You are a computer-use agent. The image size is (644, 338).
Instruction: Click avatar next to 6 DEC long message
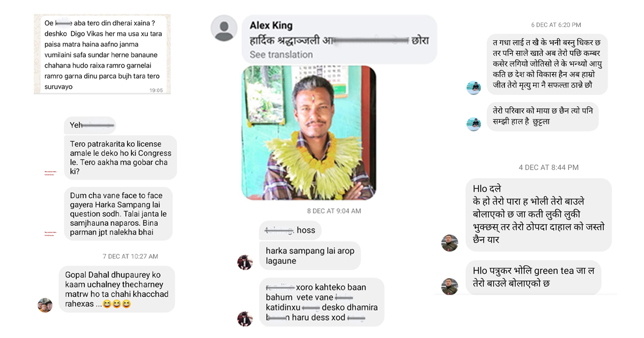point(473,88)
